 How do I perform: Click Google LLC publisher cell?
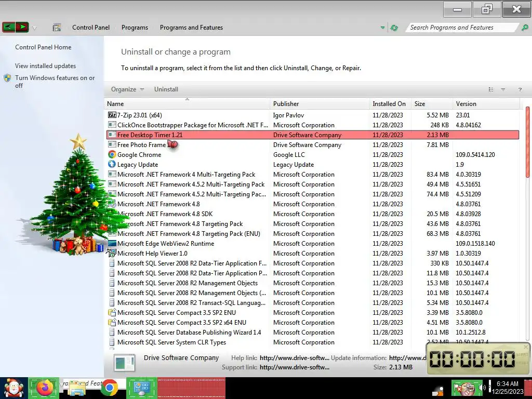[289, 154]
